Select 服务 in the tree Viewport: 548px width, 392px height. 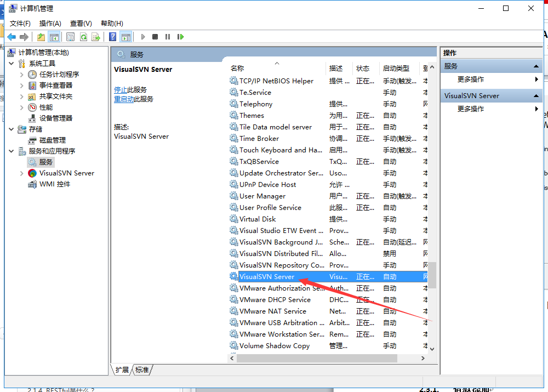click(46, 162)
